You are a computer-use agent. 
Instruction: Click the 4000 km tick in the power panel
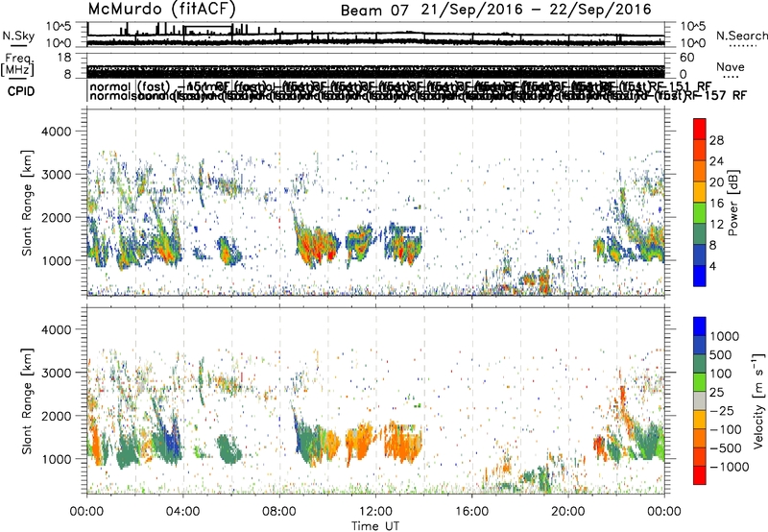pyautogui.click(x=56, y=132)
